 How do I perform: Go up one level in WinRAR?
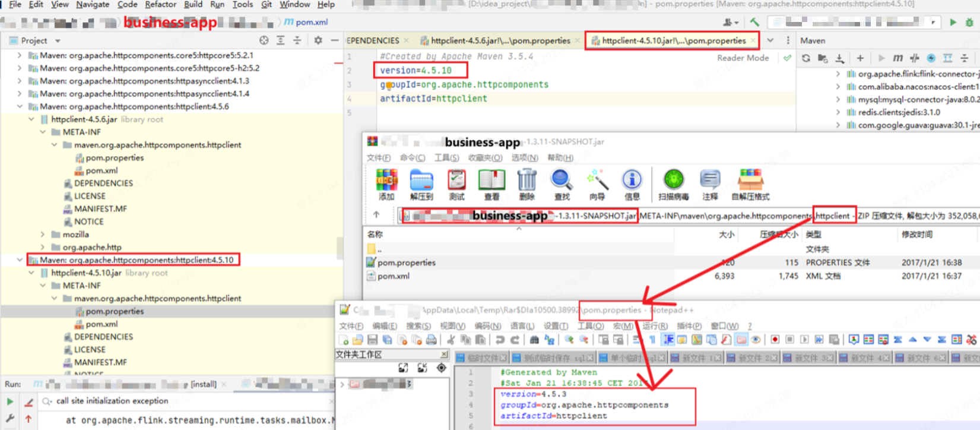click(376, 215)
